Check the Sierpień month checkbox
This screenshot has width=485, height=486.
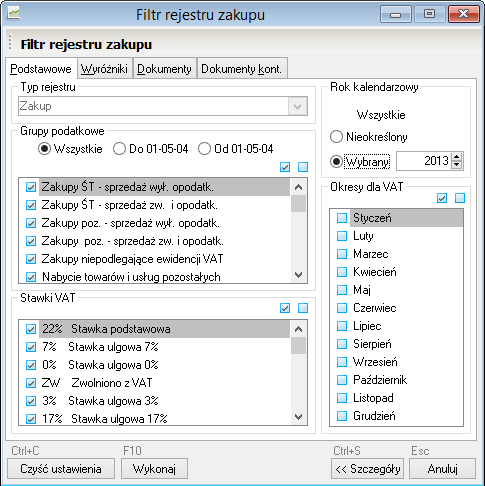pos(342,344)
